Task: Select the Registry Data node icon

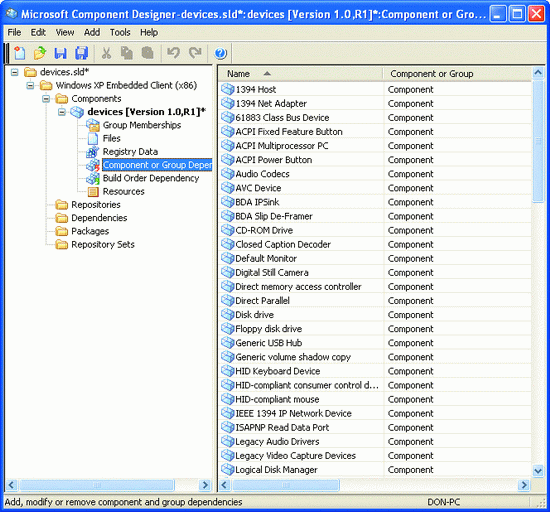Action: coord(93,152)
